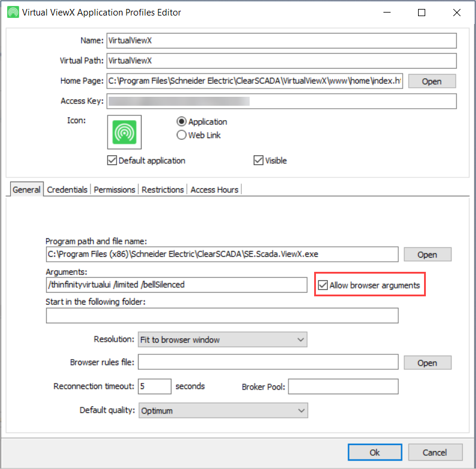
Task: Click Open beside Browser rules file
Action: click(x=427, y=363)
